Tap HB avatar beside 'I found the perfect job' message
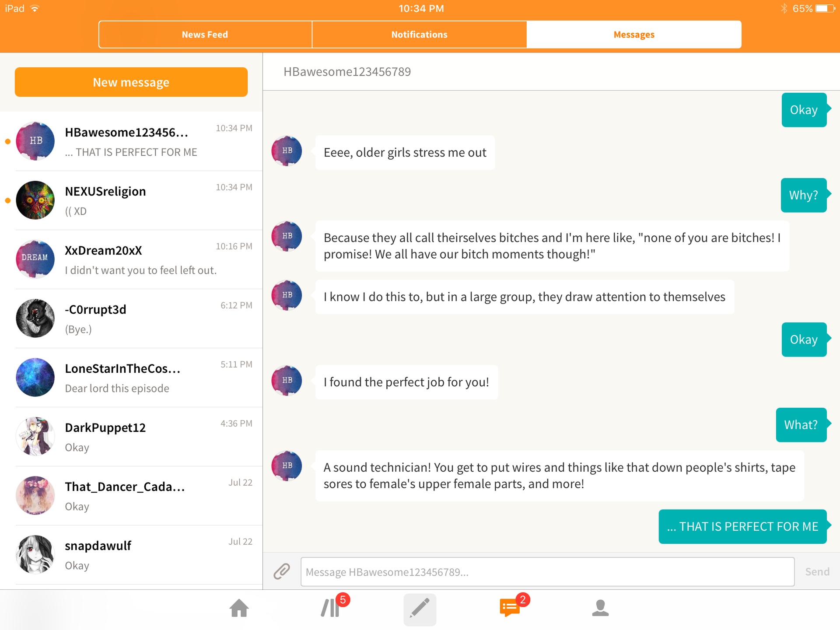The height and width of the screenshot is (630, 840). tap(287, 381)
